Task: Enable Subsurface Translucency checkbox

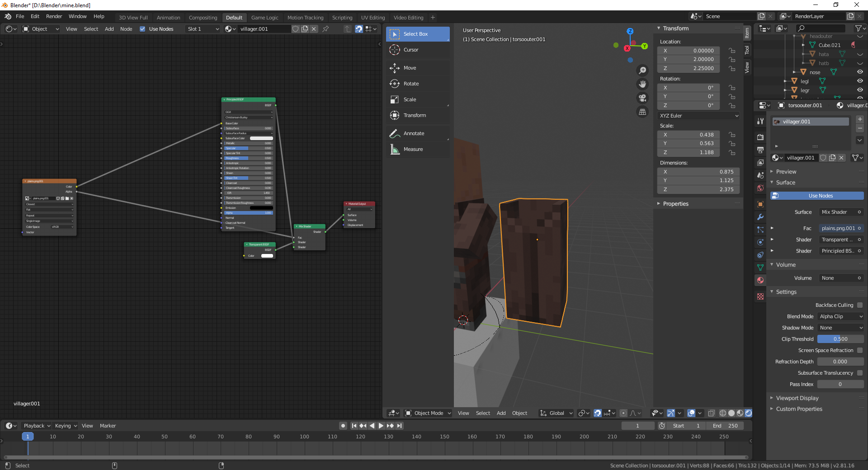Action: [x=860, y=373]
